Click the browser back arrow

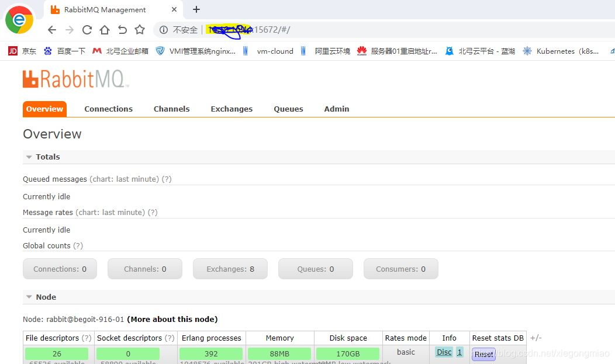(x=51, y=30)
